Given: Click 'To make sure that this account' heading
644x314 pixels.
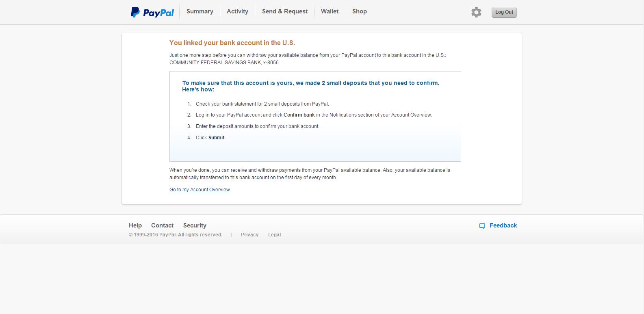Looking at the screenshot, I should 310,86.
